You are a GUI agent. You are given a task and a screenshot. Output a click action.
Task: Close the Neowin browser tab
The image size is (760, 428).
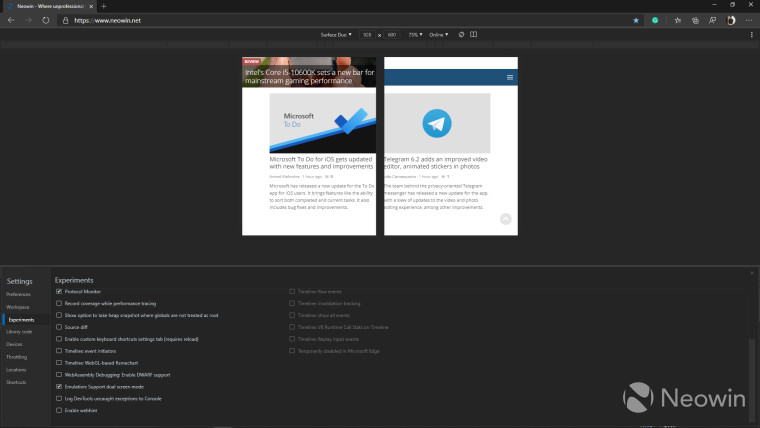(x=91, y=6)
